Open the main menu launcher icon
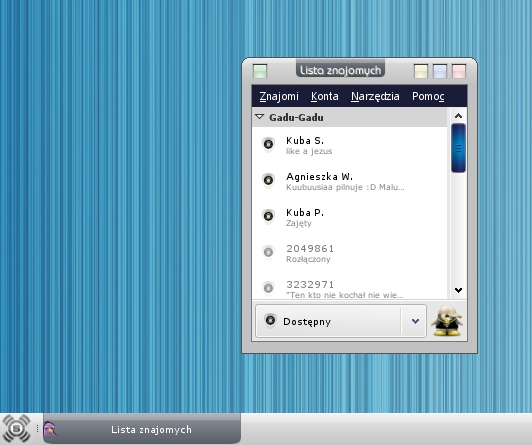The image size is (532, 445). [x=17, y=429]
